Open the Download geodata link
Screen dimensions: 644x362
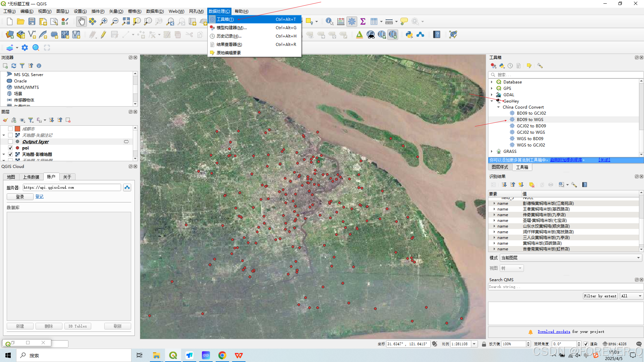[x=554, y=332]
